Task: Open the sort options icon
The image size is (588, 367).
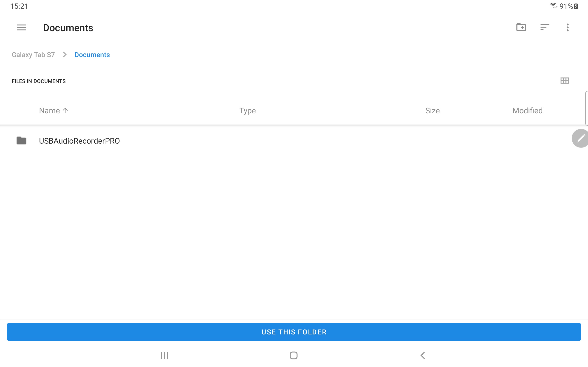Action: click(545, 28)
